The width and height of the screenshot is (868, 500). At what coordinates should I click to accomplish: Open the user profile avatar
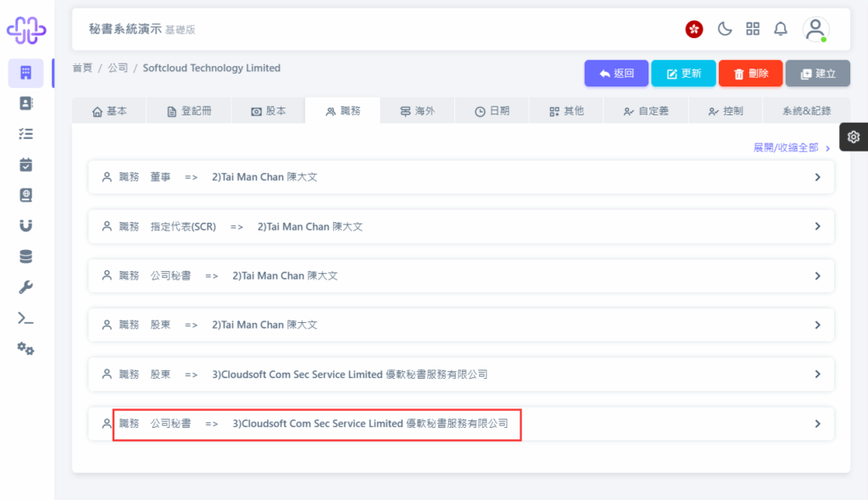click(x=816, y=30)
